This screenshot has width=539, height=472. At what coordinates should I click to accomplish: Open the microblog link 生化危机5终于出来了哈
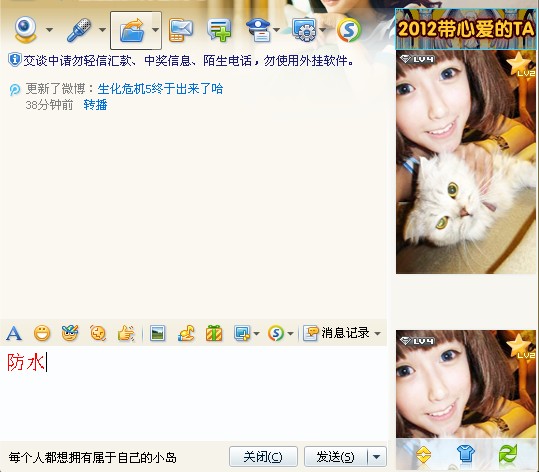click(x=160, y=89)
